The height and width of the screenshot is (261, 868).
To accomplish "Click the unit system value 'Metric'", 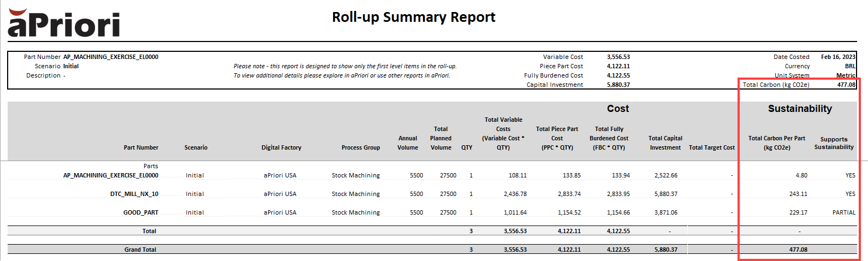I will point(846,75).
